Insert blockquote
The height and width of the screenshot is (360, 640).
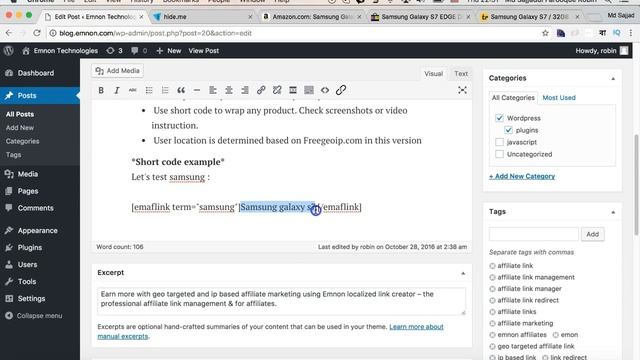click(x=181, y=90)
